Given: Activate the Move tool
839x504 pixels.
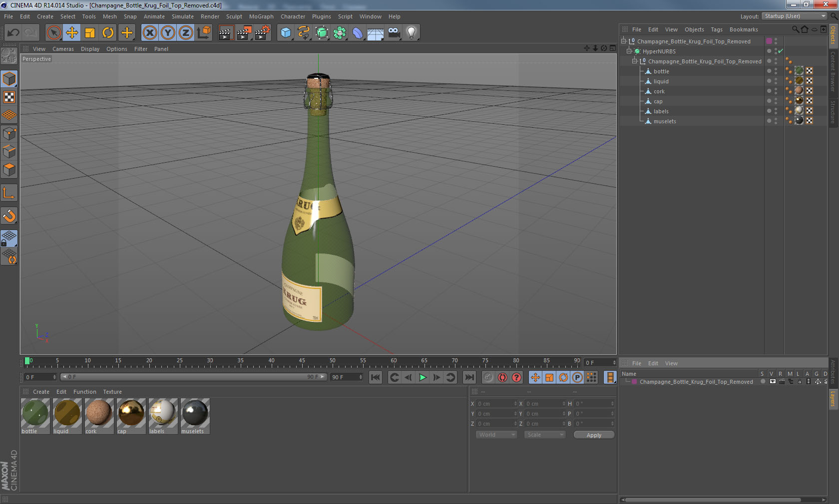Looking at the screenshot, I should [72, 33].
